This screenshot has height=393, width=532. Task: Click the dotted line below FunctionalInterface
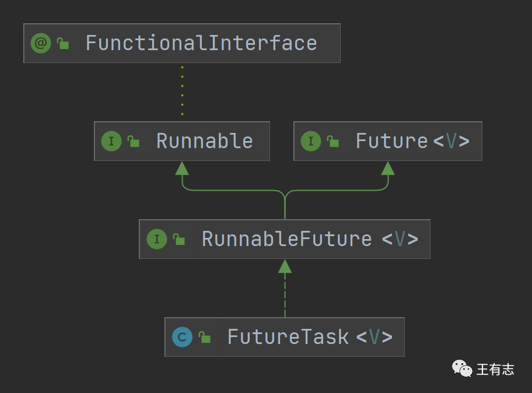coord(182,91)
